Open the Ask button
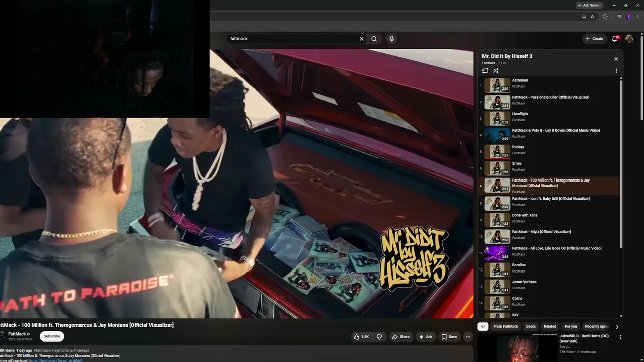The width and height of the screenshot is (644, 362). tap(425, 337)
